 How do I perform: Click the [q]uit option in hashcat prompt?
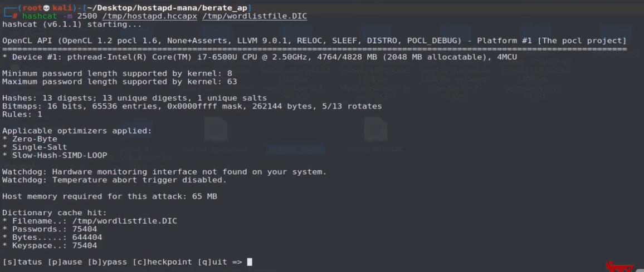212,261
